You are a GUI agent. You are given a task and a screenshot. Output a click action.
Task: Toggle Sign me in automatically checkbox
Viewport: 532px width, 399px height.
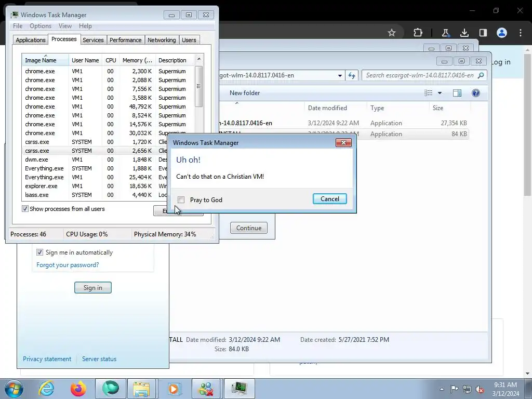[39, 252]
